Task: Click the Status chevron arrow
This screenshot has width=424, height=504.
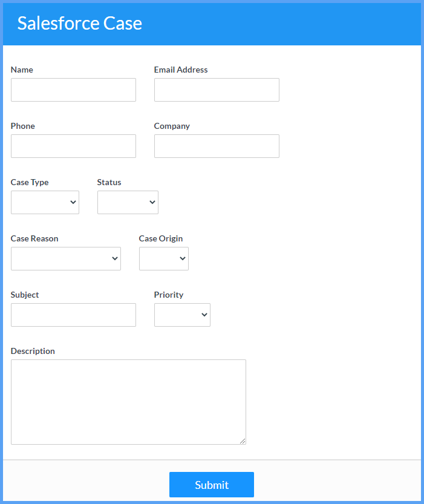Action: [x=152, y=202]
